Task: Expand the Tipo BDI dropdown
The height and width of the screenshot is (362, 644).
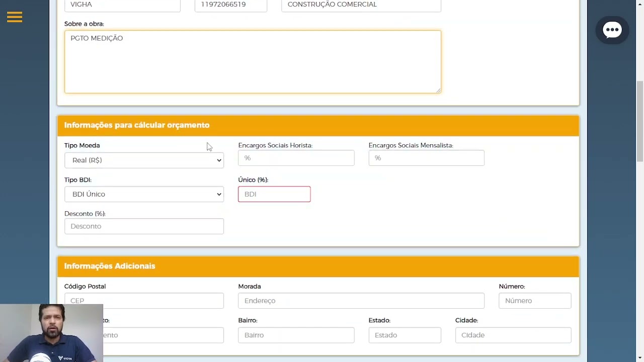Action: [144, 194]
